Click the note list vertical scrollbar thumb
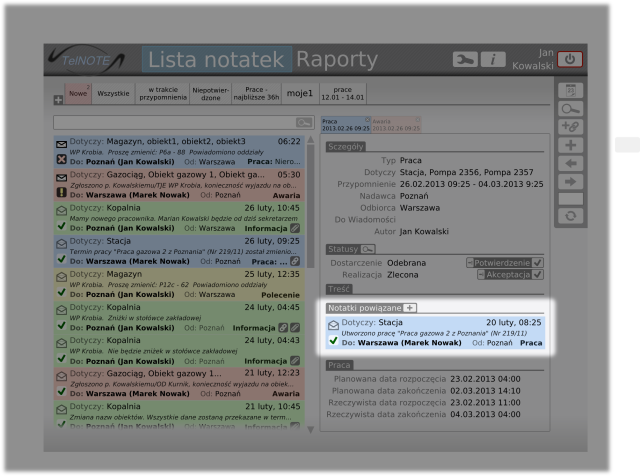This screenshot has height=476, width=640. pyautogui.click(x=311, y=206)
